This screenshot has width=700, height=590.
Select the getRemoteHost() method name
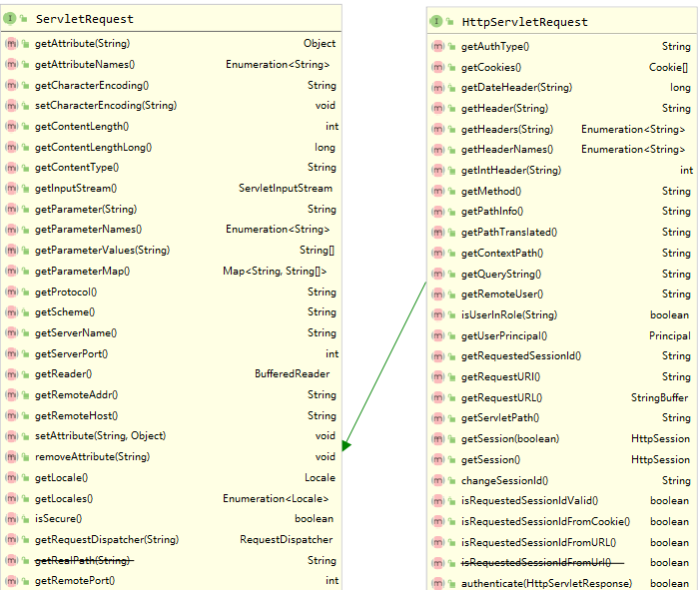click(x=76, y=416)
